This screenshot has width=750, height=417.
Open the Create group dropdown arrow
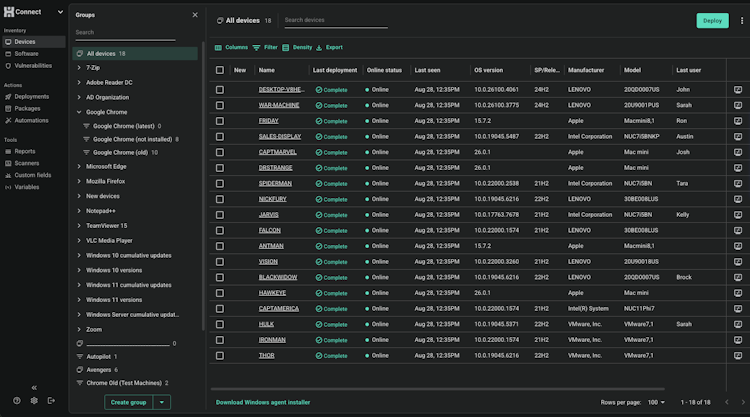pos(163,402)
